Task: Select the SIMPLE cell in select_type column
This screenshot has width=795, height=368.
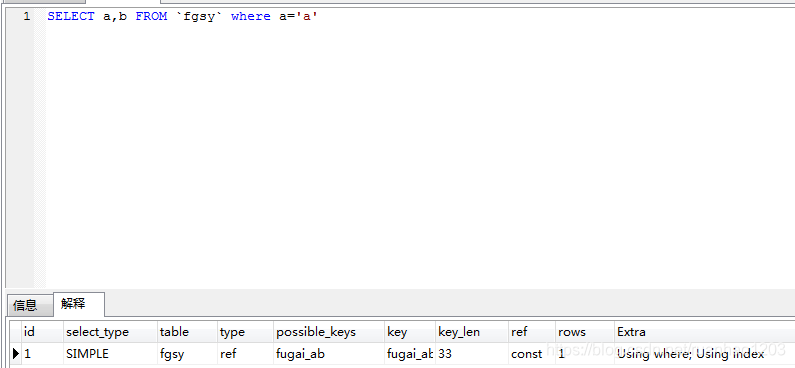Action: click(x=110, y=353)
